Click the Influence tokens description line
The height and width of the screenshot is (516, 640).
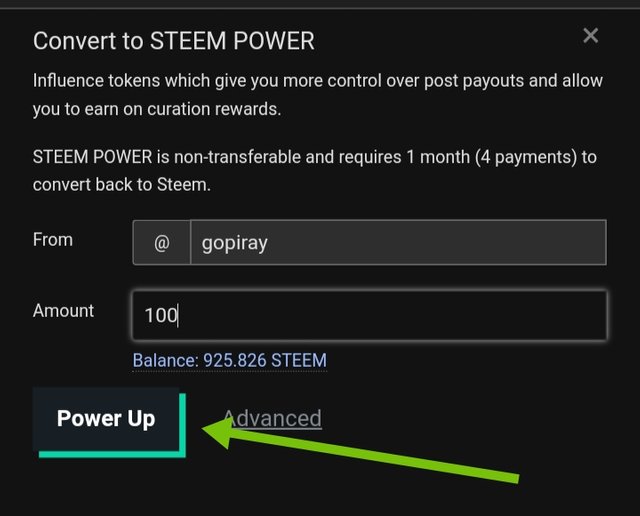[317, 81]
